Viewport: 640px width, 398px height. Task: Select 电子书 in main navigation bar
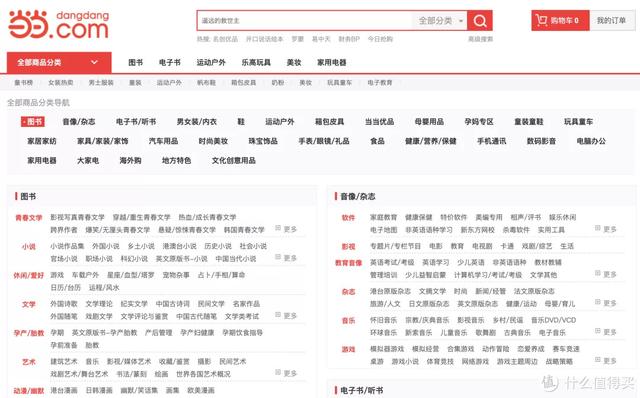point(169,62)
